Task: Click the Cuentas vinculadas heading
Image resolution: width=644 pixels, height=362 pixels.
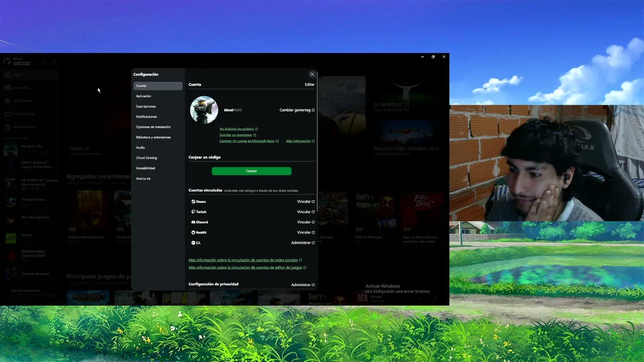Action: (x=205, y=191)
